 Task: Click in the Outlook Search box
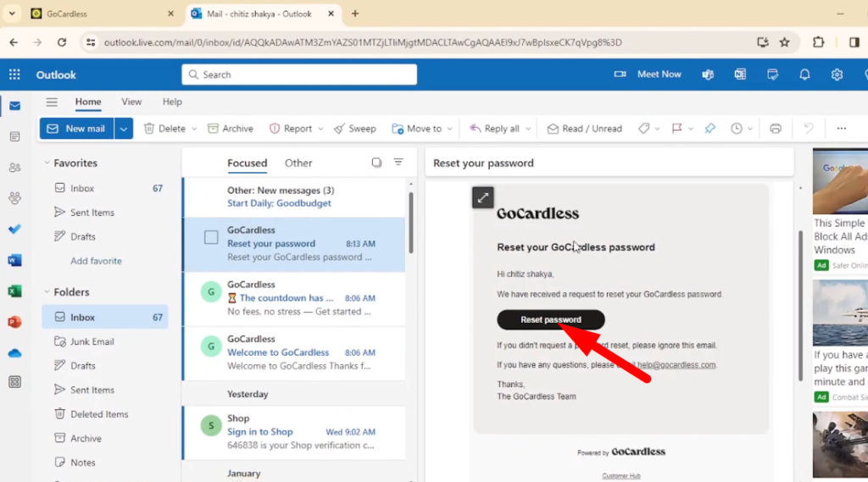pyautogui.click(x=299, y=75)
